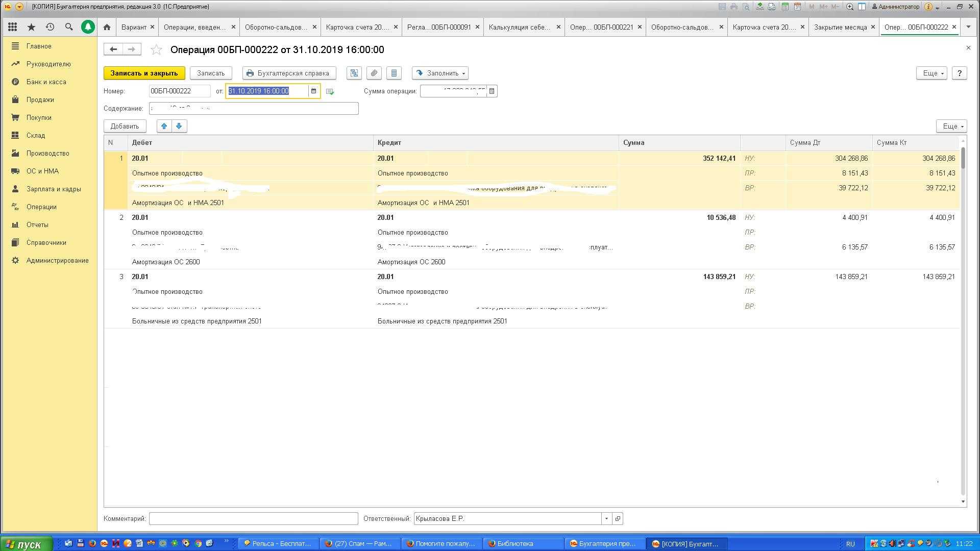Open the sections menu grid icon
The height and width of the screenshot is (551, 980).
point(12,27)
